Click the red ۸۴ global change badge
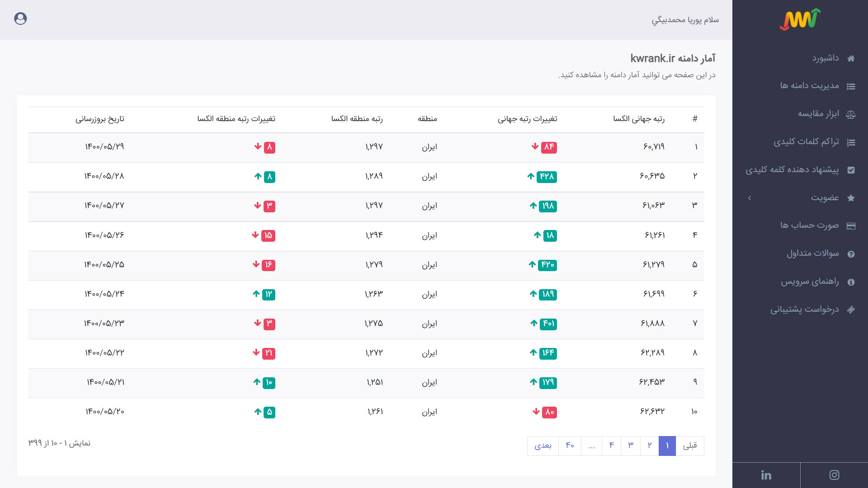868x488 pixels. (549, 147)
